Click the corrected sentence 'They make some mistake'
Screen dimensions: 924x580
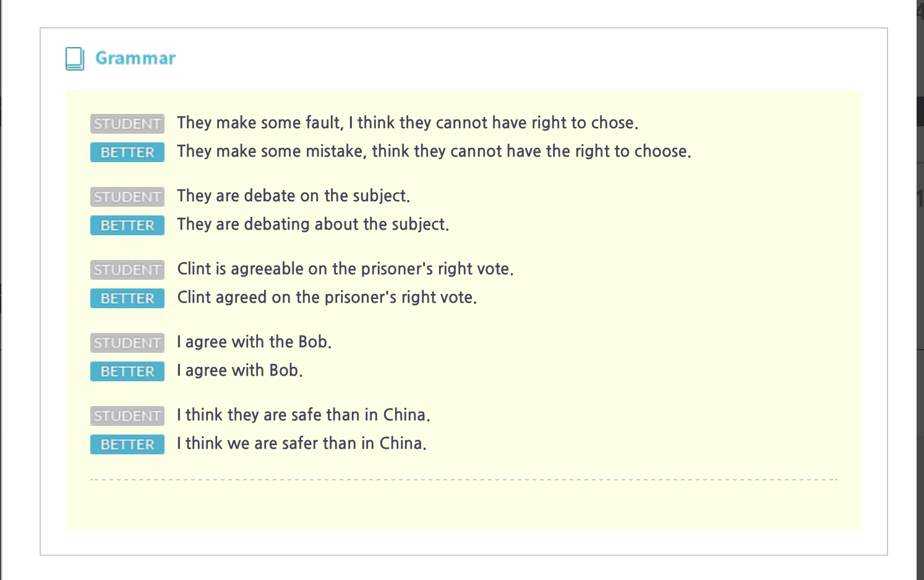434,151
